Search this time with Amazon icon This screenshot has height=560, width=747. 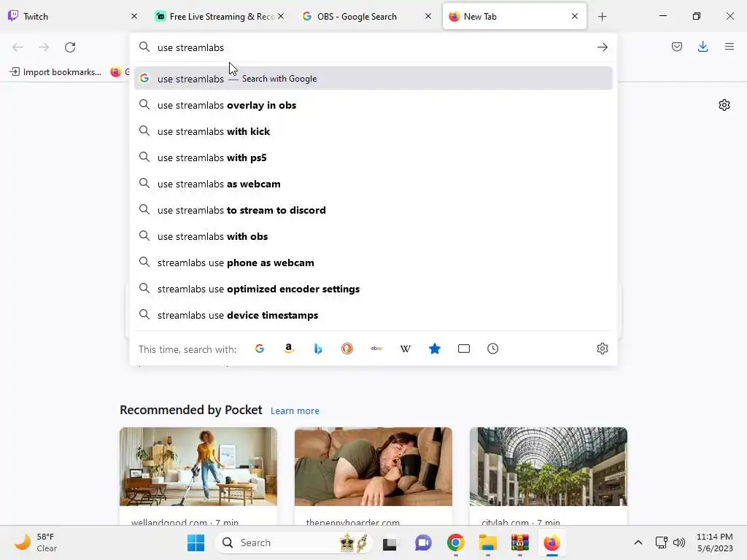click(289, 349)
